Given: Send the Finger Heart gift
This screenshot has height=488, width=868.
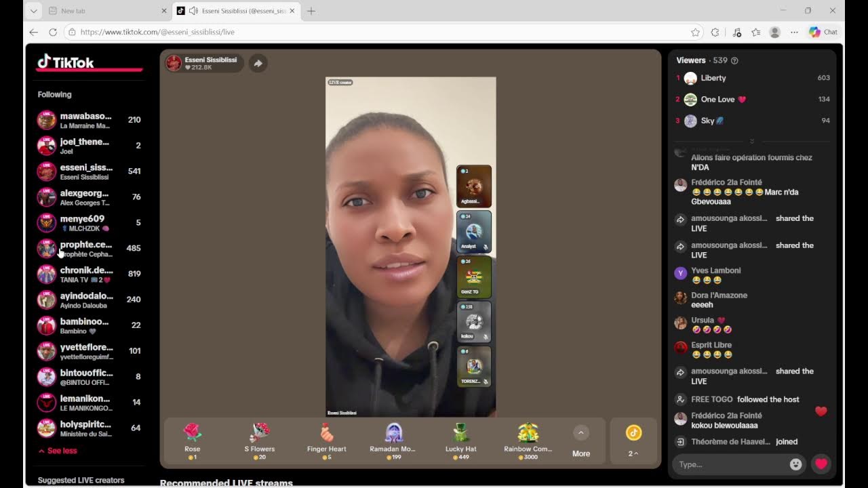Looking at the screenshot, I should pyautogui.click(x=327, y=441).
